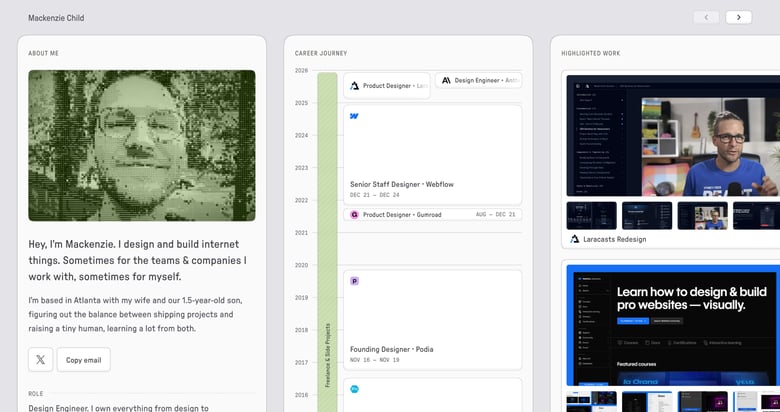Select the third Laracasts thumbnail showing the presenter

(x=702, y=215)
